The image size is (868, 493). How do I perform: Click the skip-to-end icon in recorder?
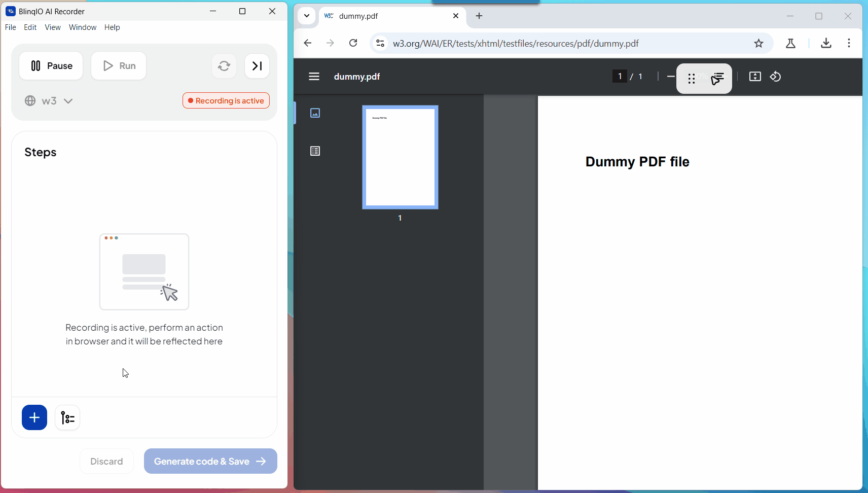pyautogui.click(x=257, y=66)
